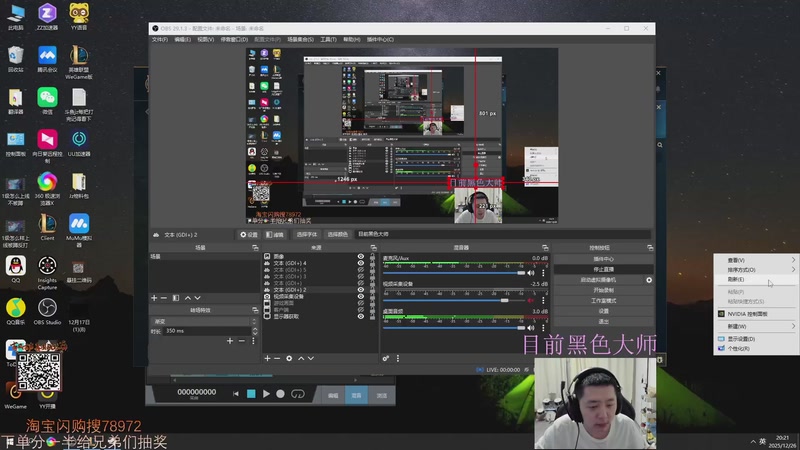Choose NVIDIA 控制面板 in context menu

coord(756,314)
